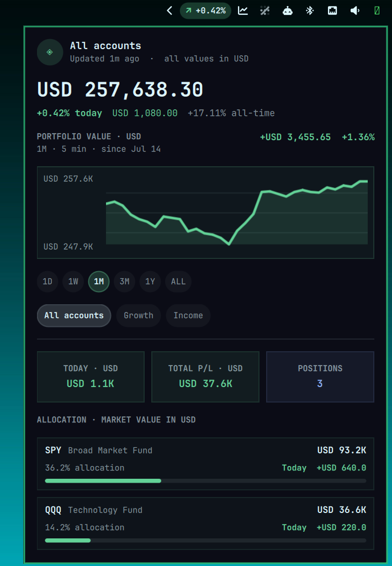Select the 3M time range

pos(124,282)
